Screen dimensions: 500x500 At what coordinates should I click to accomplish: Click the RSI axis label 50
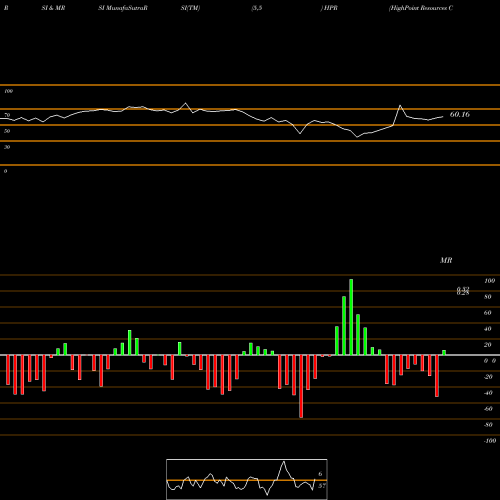point(7,131)
